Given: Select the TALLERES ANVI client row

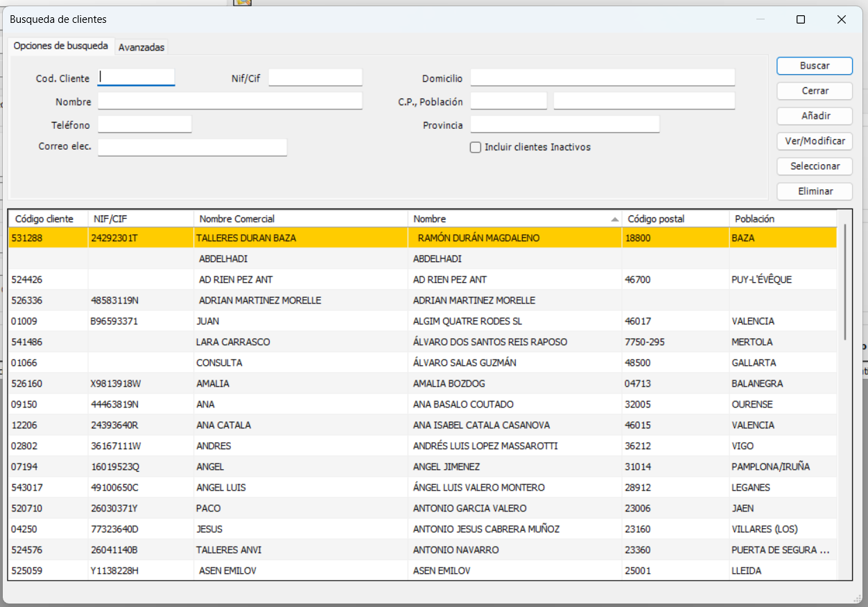Looking at the screenshot, I should (x=229, y=550).
